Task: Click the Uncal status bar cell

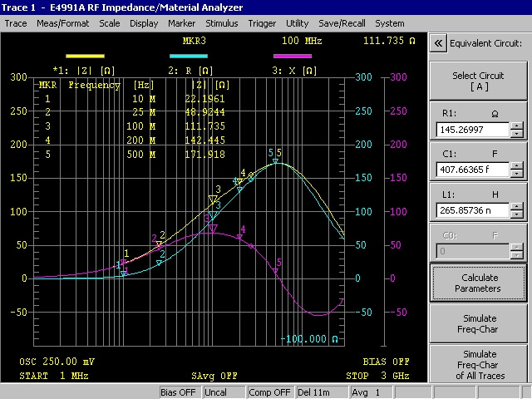Action: [224, 392]
